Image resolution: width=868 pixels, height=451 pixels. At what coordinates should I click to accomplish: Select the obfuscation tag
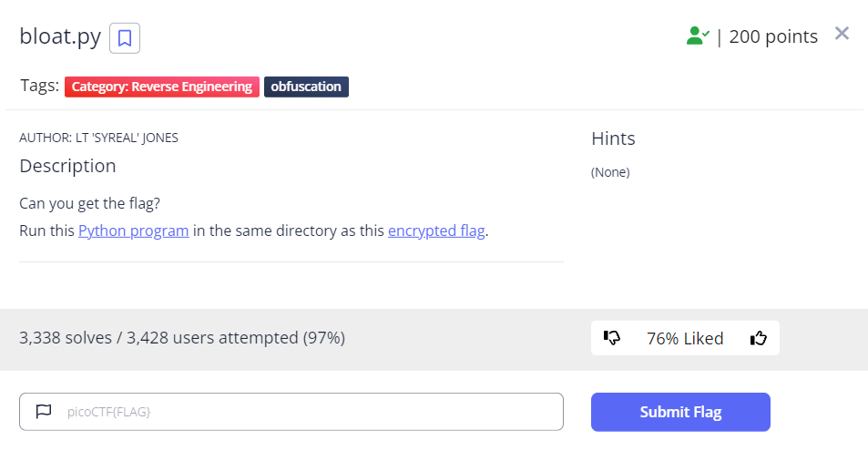306,87
